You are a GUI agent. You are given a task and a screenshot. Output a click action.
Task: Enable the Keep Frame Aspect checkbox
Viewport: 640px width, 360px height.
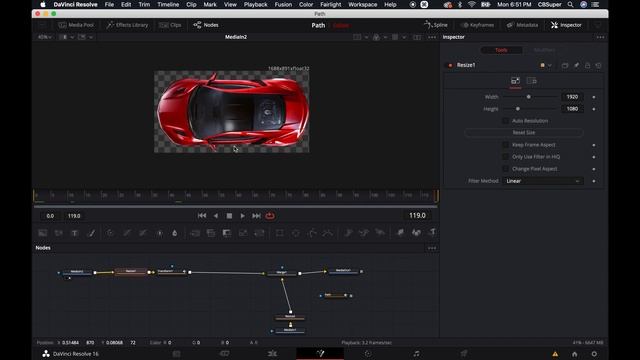(505, 145)
